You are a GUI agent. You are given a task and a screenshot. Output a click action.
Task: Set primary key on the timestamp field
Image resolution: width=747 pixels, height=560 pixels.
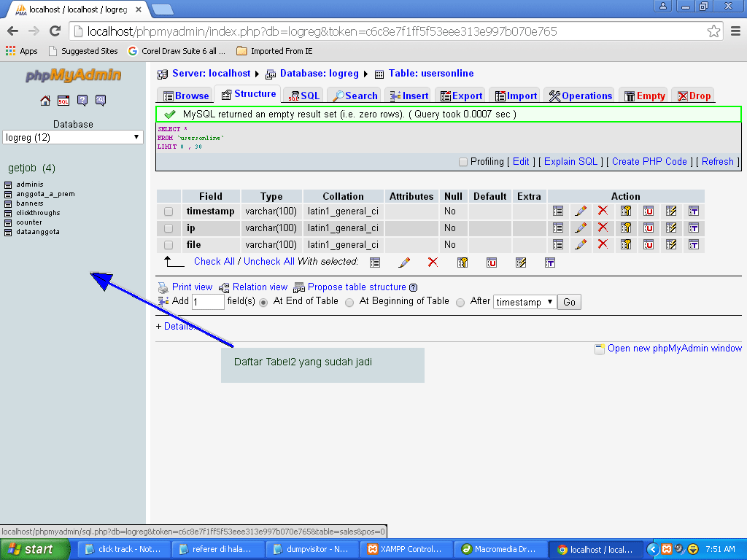(626, 211)
